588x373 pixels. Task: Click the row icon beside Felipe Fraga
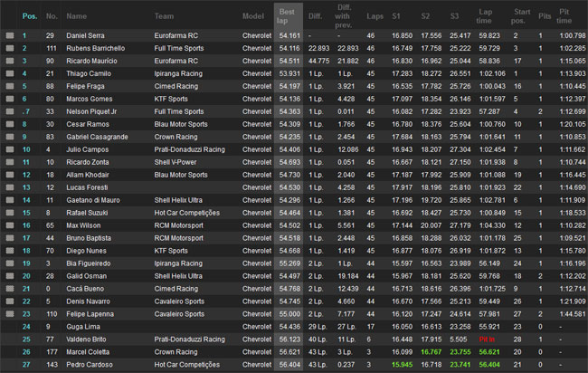tap(10, 86)
